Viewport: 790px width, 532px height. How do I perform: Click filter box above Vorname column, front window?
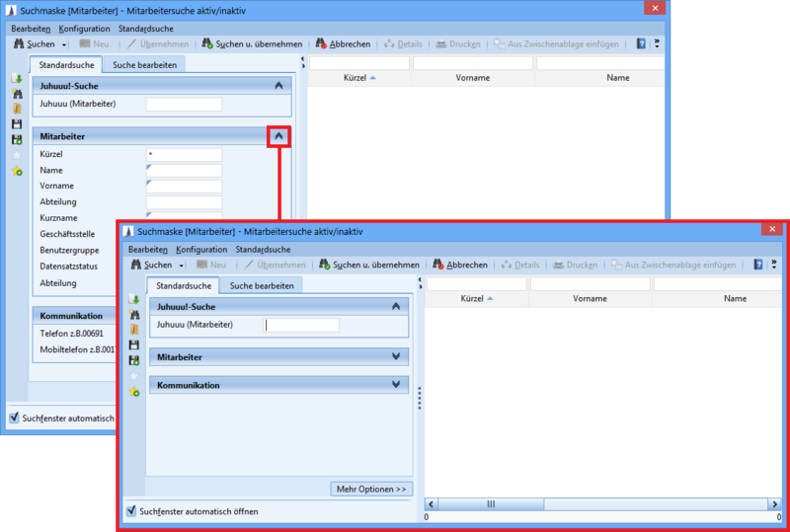click(590, 284)
